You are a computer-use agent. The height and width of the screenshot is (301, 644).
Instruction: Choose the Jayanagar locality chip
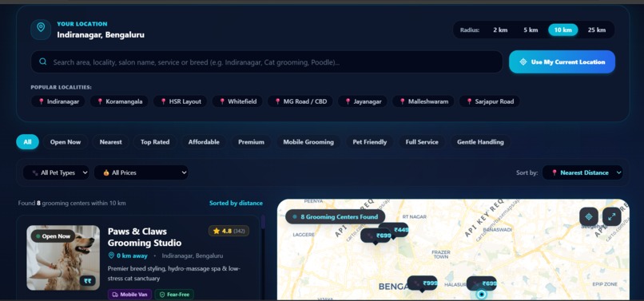pyautogui.click(x=363, y=101)
